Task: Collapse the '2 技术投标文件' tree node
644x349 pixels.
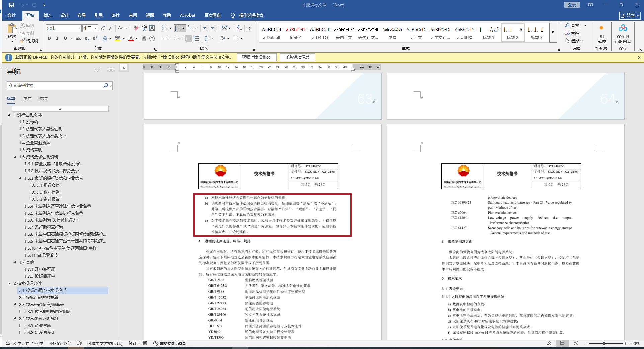Action: coord(9,283)
